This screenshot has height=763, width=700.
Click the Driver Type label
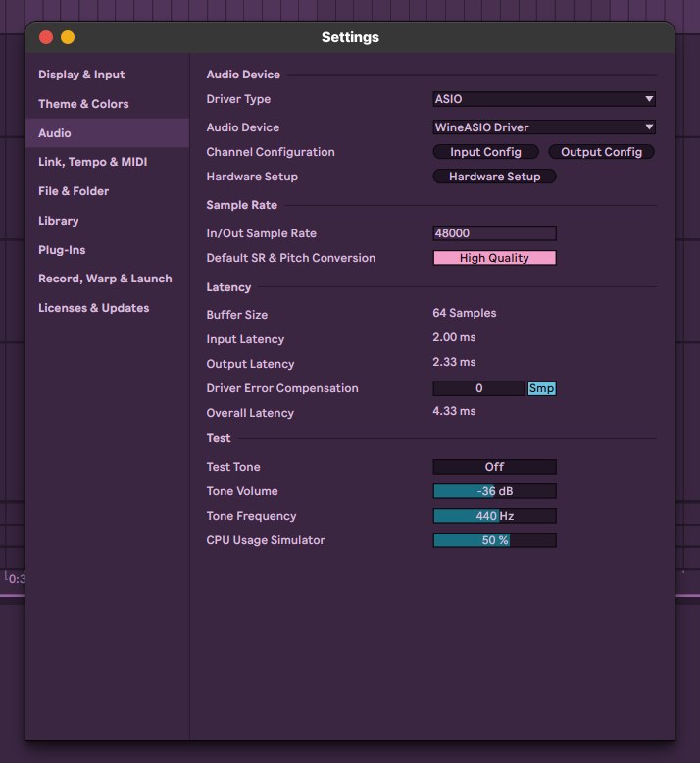238,99
